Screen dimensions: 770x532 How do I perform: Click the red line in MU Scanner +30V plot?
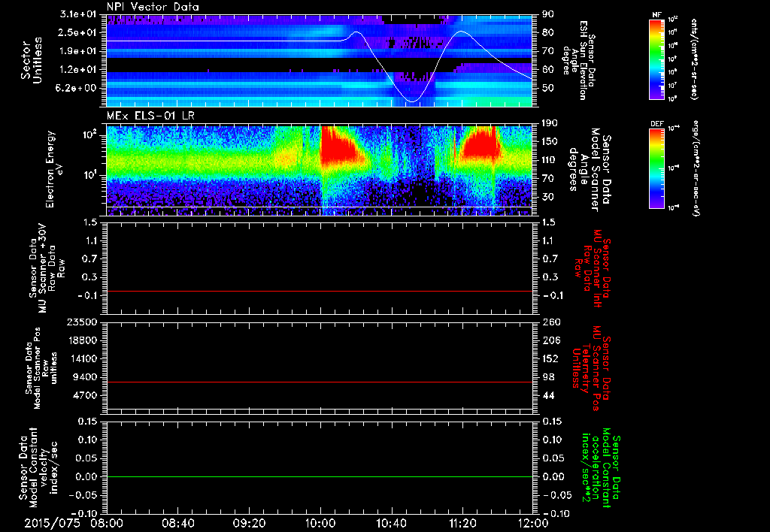coord(319,291)
